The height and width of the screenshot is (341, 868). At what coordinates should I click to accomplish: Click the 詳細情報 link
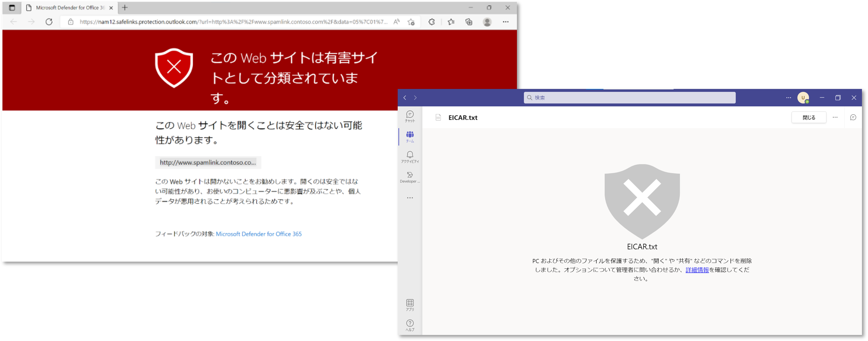[x=697, y=270]
